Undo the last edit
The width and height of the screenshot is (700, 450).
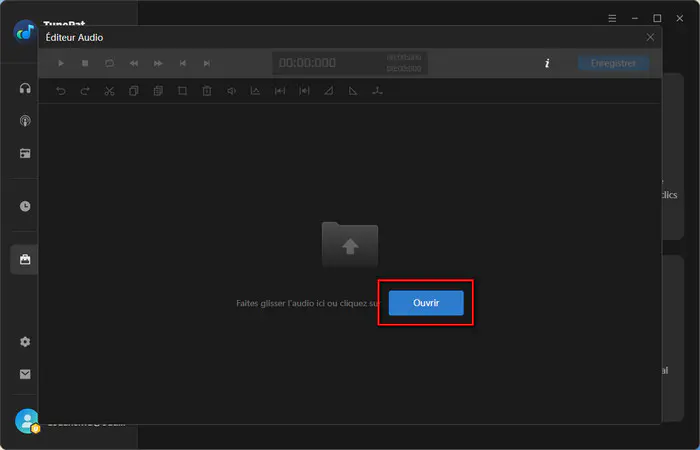click(61, 91)
